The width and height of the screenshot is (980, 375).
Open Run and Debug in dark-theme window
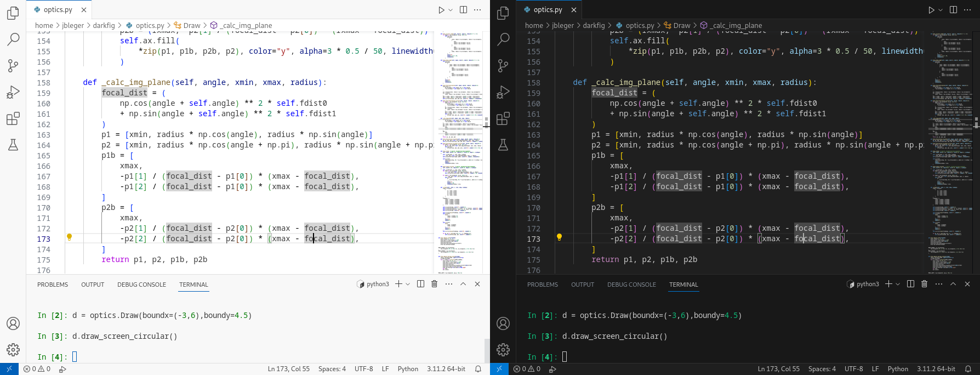[x=503, y=92]
